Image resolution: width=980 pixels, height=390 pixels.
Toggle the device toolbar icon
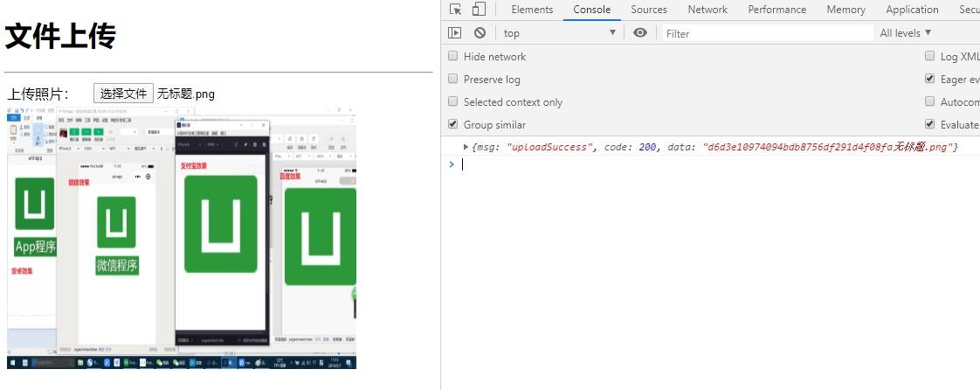(x=479, y=10)
